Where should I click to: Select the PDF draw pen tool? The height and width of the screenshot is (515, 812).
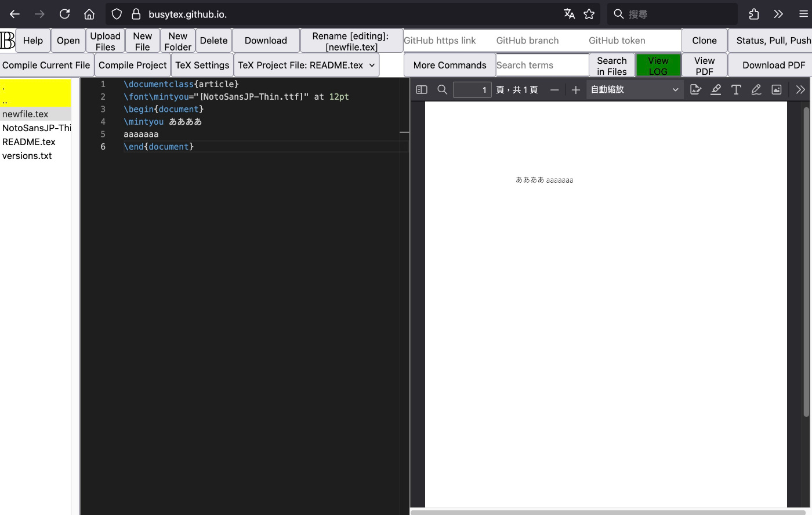(x=756, y=89)
